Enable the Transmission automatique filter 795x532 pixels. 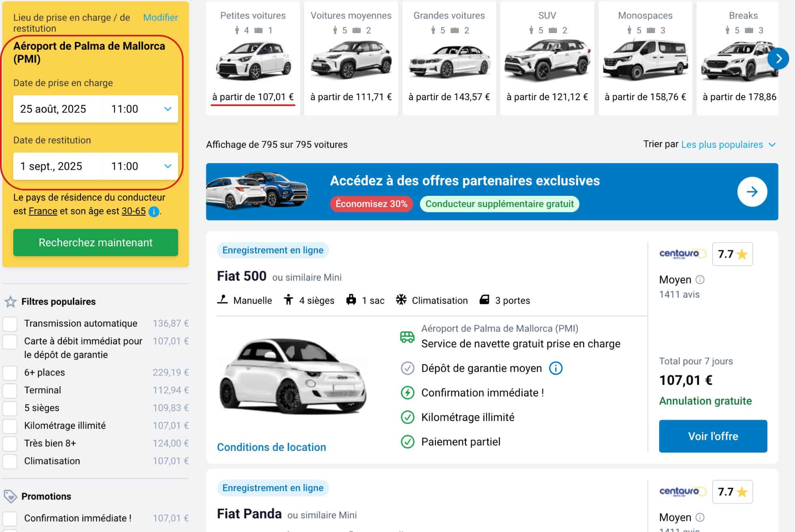coord(10,324)
